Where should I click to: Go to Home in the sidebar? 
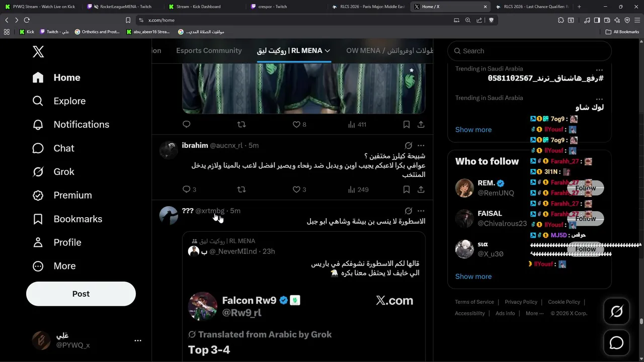pyautogui.click(x=56, y=77)
